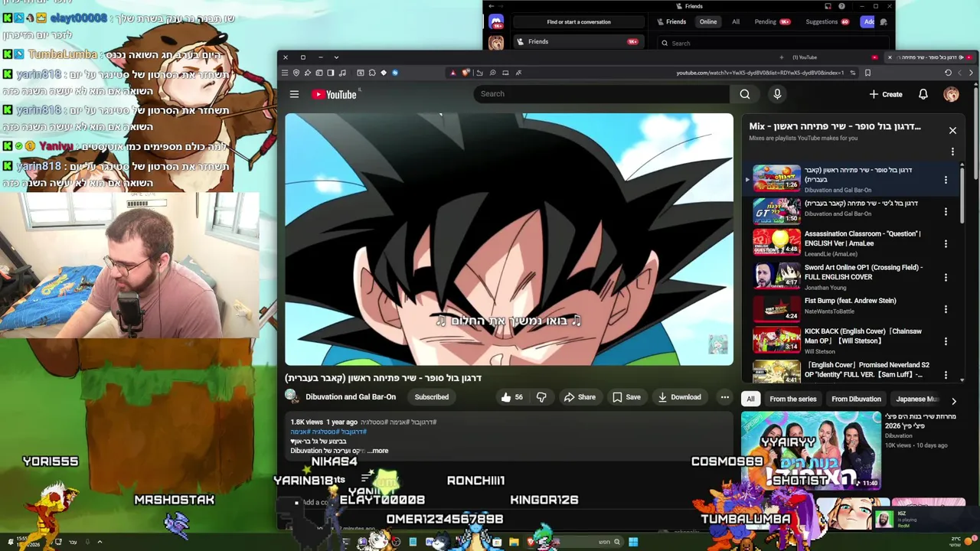Open browser tab list chevron
The image size is (980, 551).
tap(336, 57)
